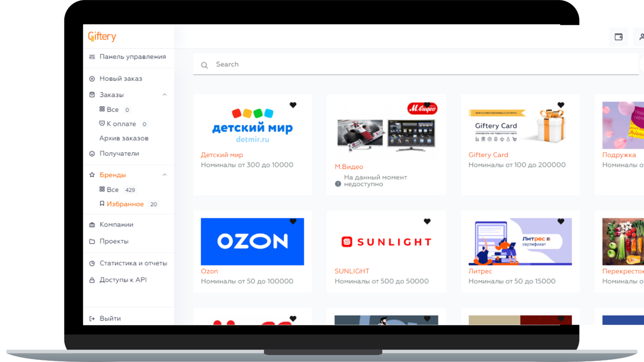Viewport: 644px width, 362px height.
Task: Click the SUNLIGHT logo thumbnail
Action: [x=386, y=242]
